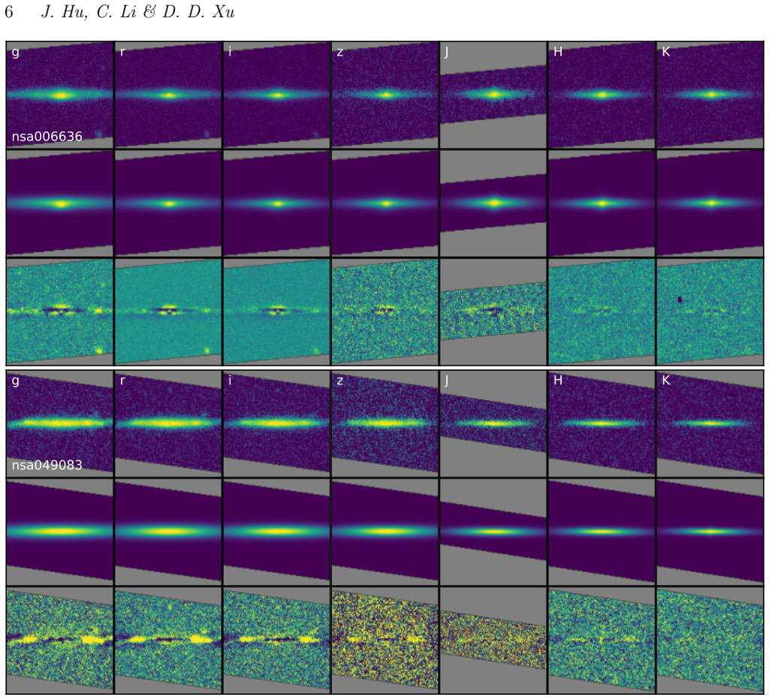Open the nsa006636 K-band observed image
The height and width of the screenshot is (700, 769).
pos(710,95)
